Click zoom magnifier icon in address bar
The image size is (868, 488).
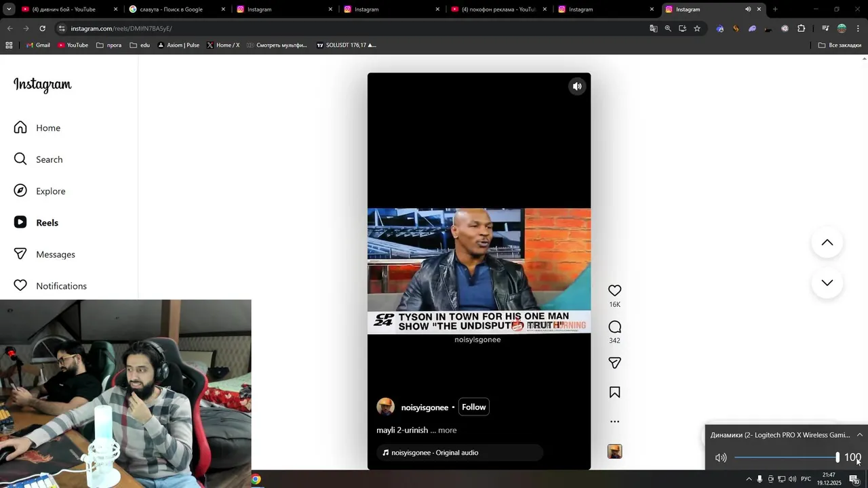(x=668, y=28)
